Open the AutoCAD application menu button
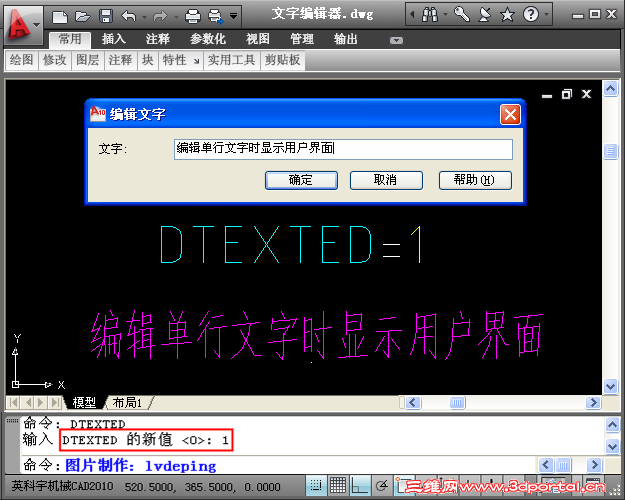Screen dimensions: 625x500 23,25
